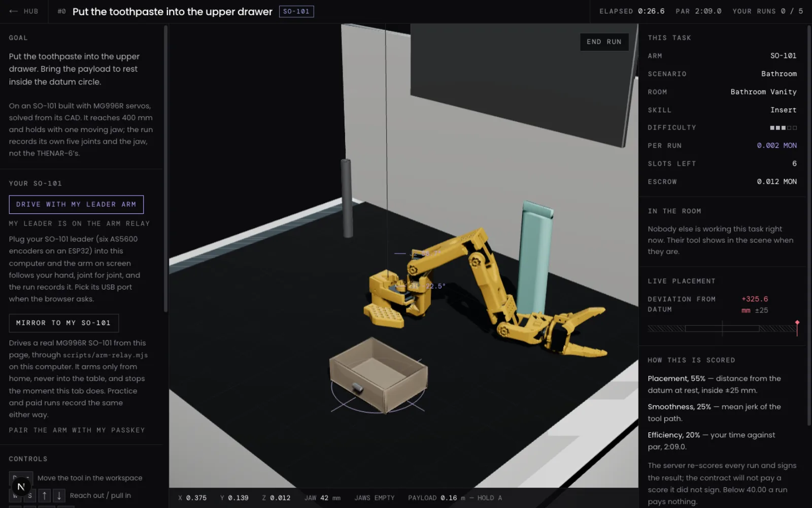
Task: Click the Insert skill value
Action: click(x=783, y=110)
